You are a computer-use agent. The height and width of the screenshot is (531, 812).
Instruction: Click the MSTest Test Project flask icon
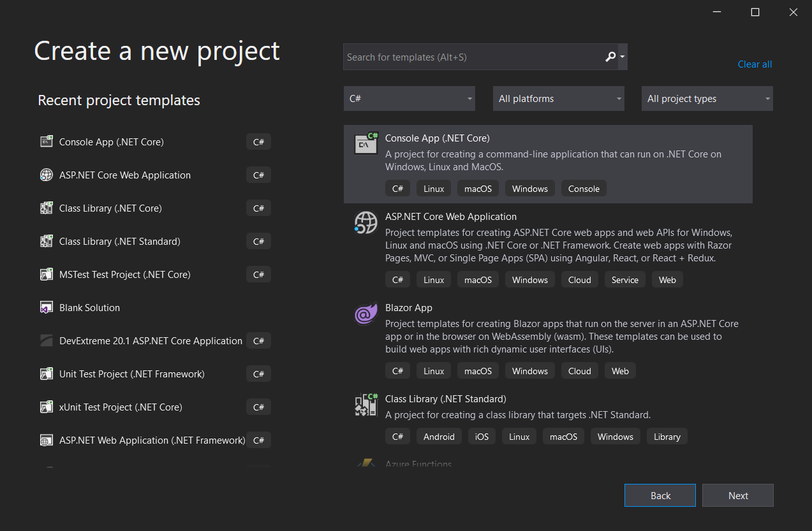[x=46, y=274]
